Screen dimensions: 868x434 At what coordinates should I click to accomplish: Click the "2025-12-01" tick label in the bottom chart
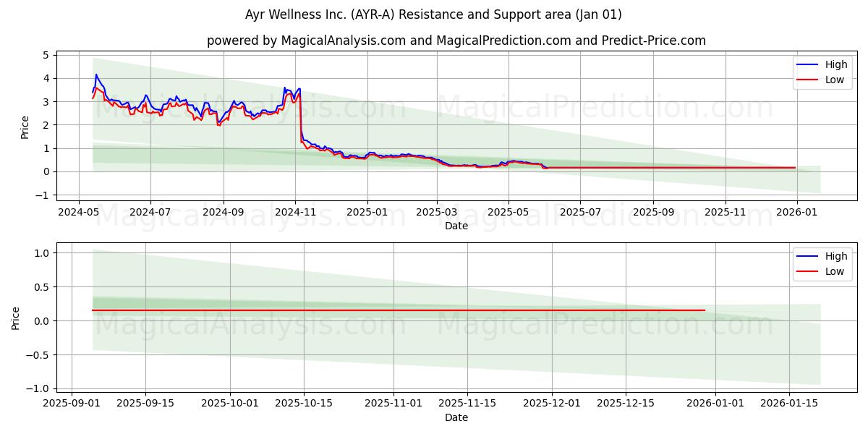(553, 404)
